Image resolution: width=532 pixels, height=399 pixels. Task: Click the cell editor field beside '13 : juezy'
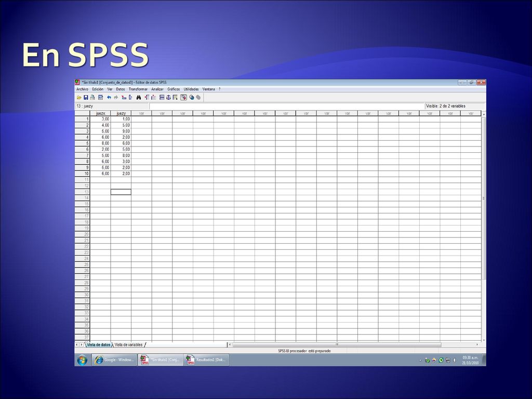click(x=287, y=106)
